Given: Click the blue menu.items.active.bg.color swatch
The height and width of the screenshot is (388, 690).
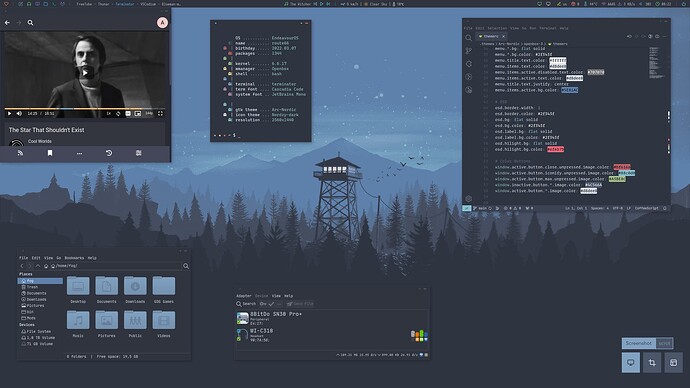Looking at the screenshot, I should [570, 90].
